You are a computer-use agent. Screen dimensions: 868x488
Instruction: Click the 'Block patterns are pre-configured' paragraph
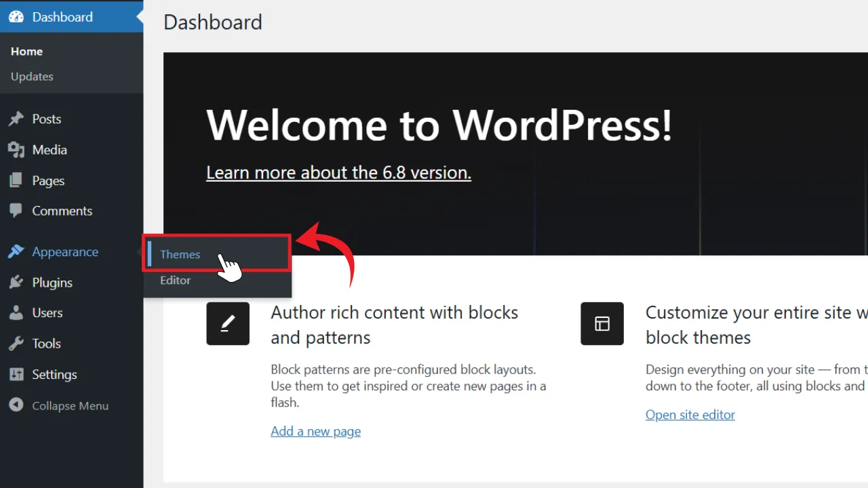(x=408, y=386)
